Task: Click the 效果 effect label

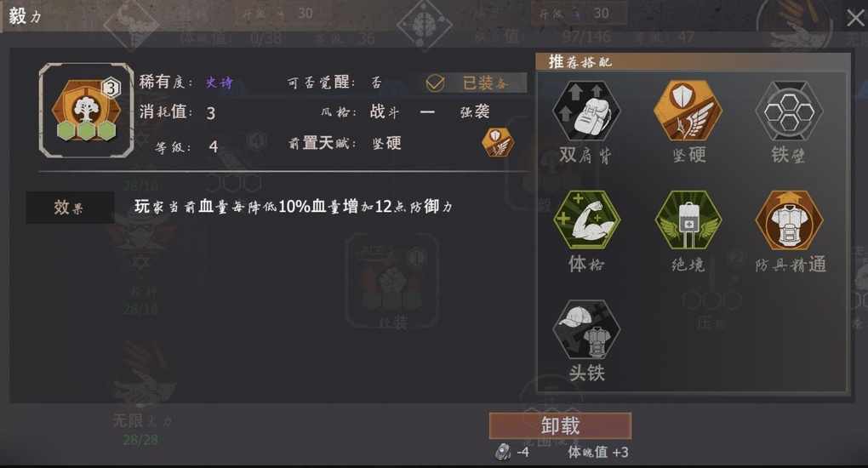Action: pyautogui.click(x=69, y=207)
